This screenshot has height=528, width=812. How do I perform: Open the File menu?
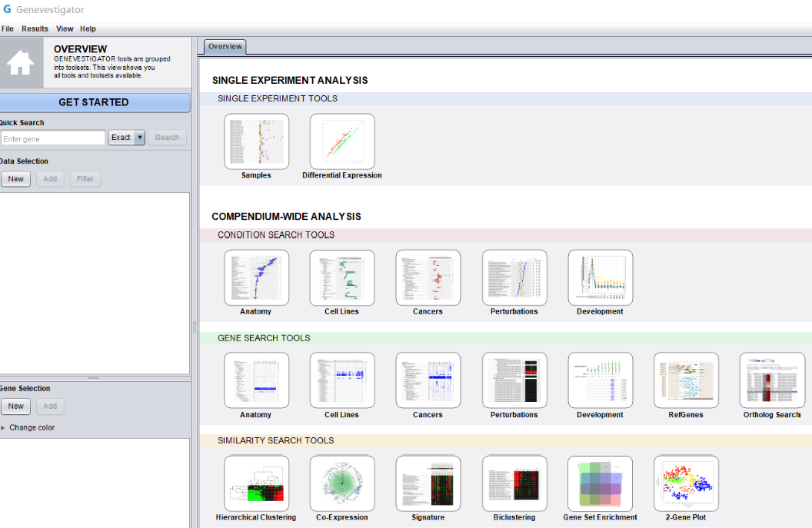click(x=8, y=29)
